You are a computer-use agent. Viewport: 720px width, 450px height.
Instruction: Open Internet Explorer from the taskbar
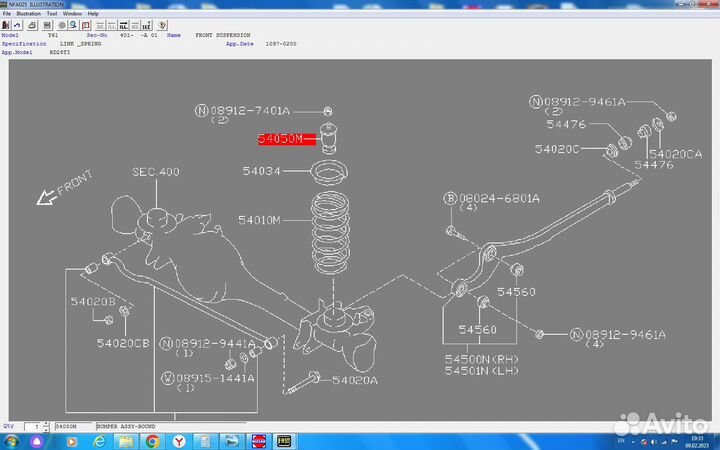(x=97, y=440)
